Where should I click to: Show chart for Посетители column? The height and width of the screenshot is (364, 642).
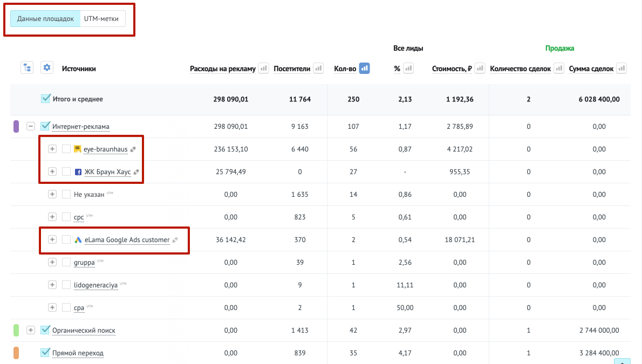pyautogui.click(x=318, y=68)
